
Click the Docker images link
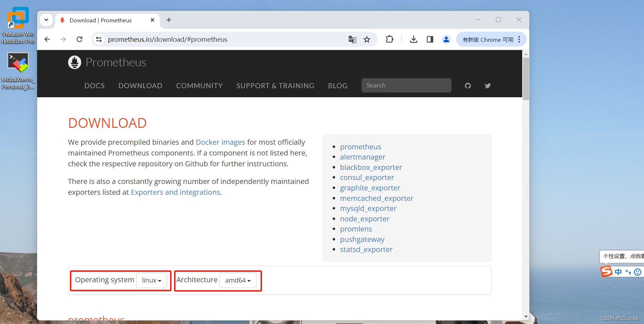(x=220, y=142)
